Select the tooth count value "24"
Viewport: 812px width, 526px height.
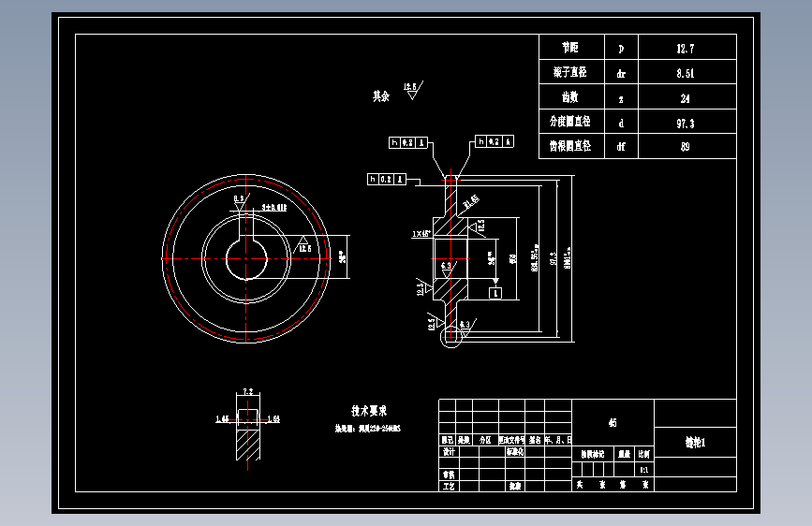tap(686, 98)
